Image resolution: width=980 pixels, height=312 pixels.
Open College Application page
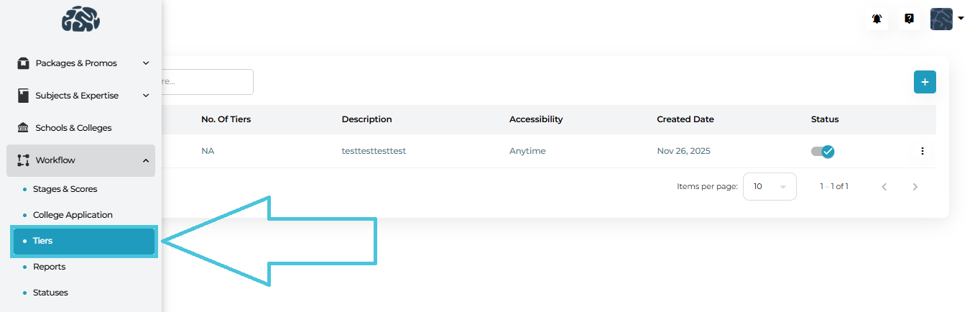point(72,215)
